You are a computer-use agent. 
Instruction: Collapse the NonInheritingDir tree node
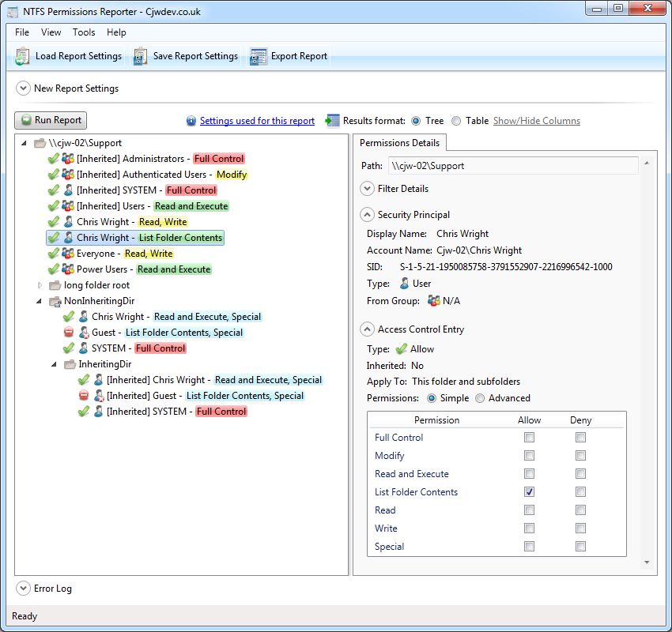click(39, 302)
